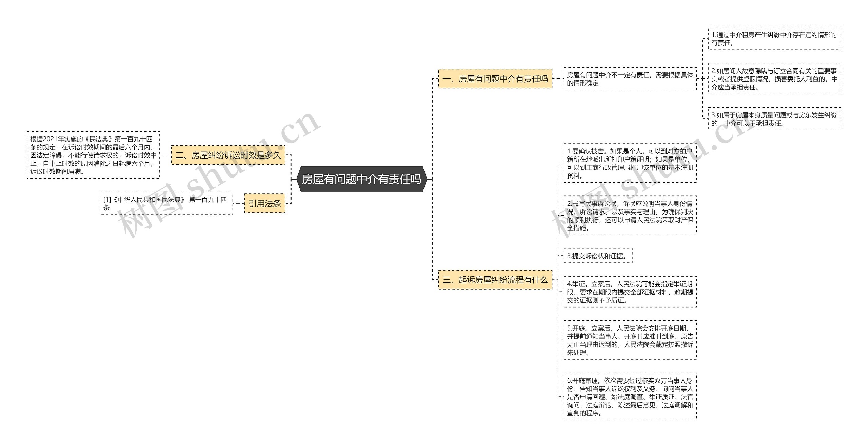Click item 1.通过中介租房产生纠纷
The image size is (868, 447).
pos(774,39)
